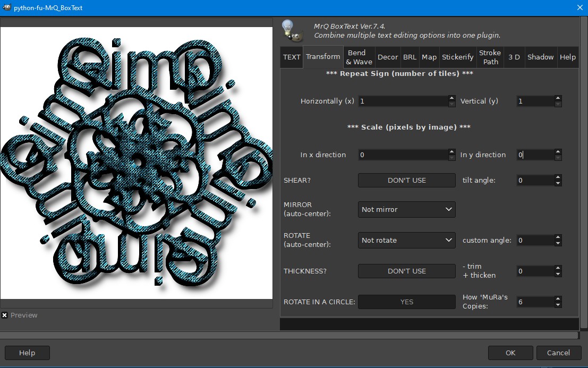The image size is (588, 368).
Task: Increase Vertical (y) with up arrow
Action: [x=558, y=98]
